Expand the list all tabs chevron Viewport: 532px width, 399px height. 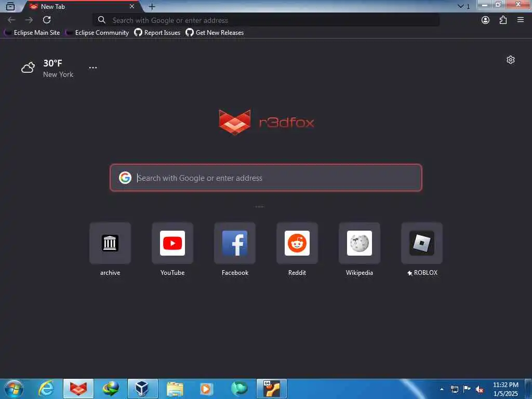pos(460,6)
